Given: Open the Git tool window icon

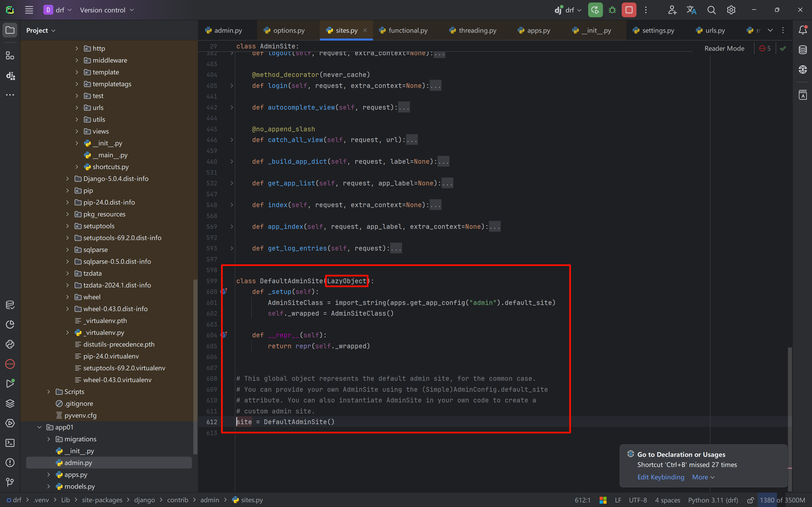Looking at the screenshot, I should tap(10, 482).
